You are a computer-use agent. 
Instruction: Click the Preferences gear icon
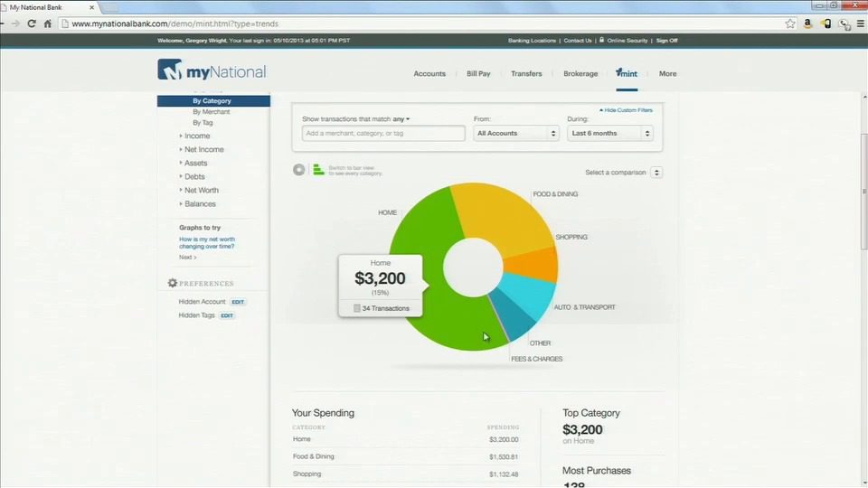[172, 283]
